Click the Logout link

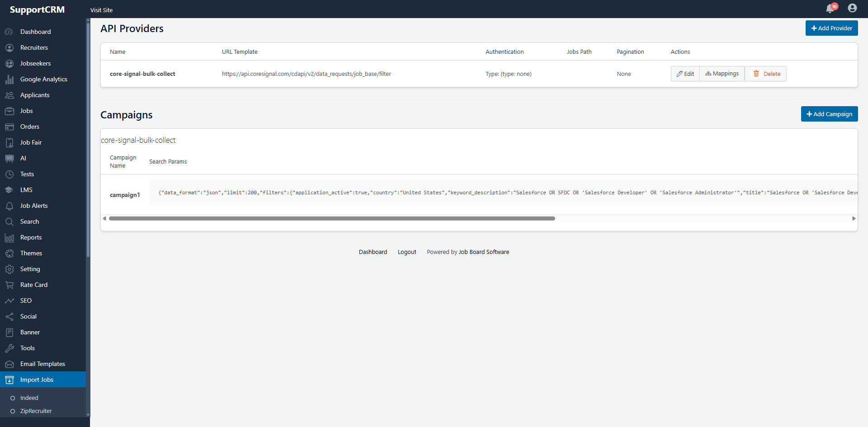(406, 252)
